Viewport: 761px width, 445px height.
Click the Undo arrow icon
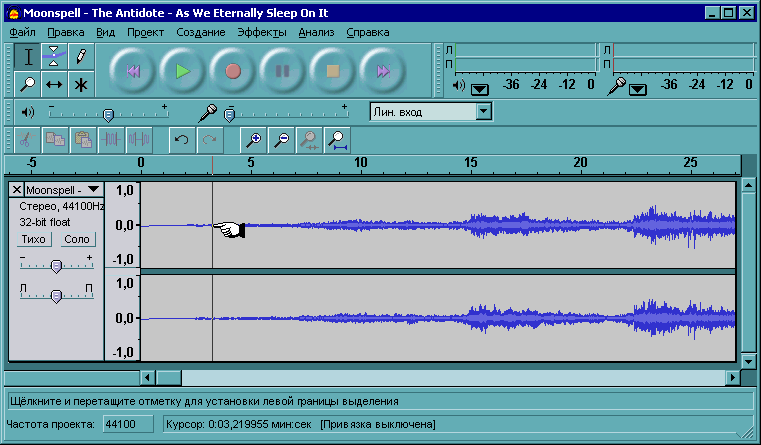click(182, 140)
